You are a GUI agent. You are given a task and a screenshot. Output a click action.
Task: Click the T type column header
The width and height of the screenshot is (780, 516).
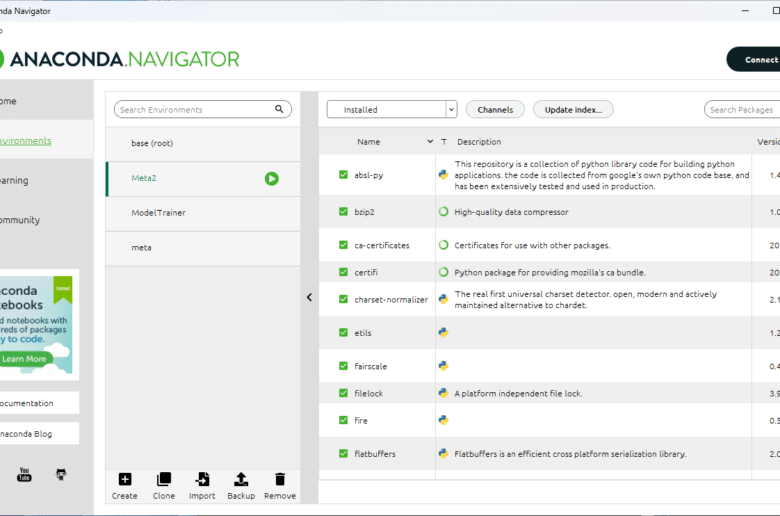click(x=444, y=142)
